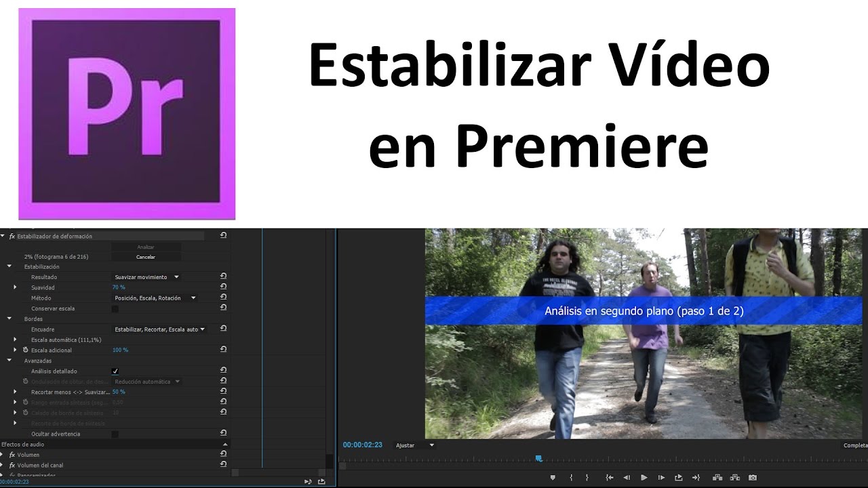
Task: Expand the Escala adicional parameter
Action: (x=15, y=350)
